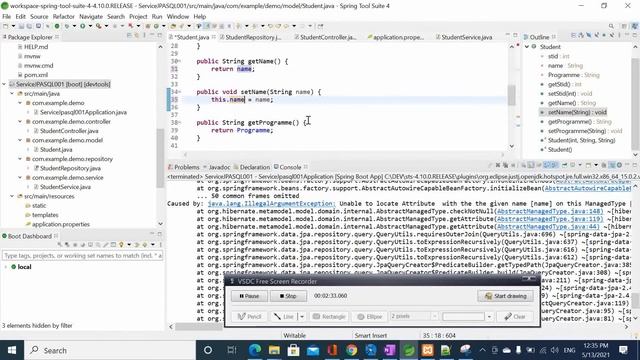Image resolution: width=640 pixels, height=360 pixels.
Task: Click the green Run toolbar icon
Action: pyautogui.click(x=82, y=26)
